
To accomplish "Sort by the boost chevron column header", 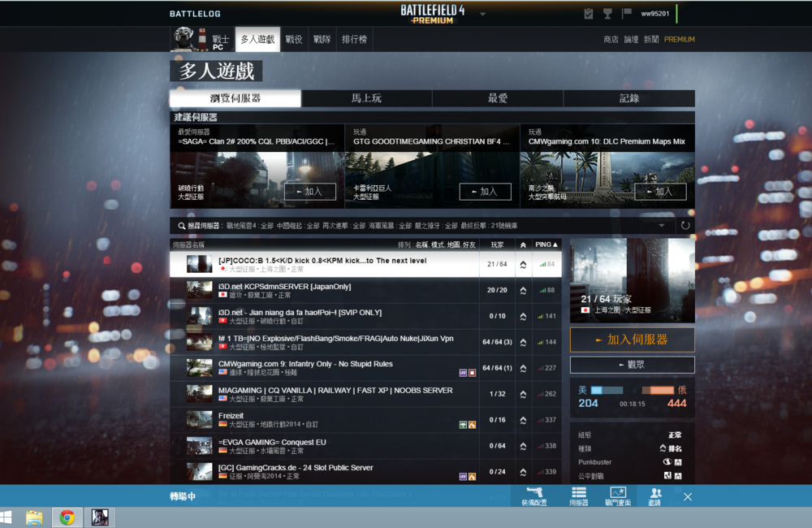I will coord(523,245).
